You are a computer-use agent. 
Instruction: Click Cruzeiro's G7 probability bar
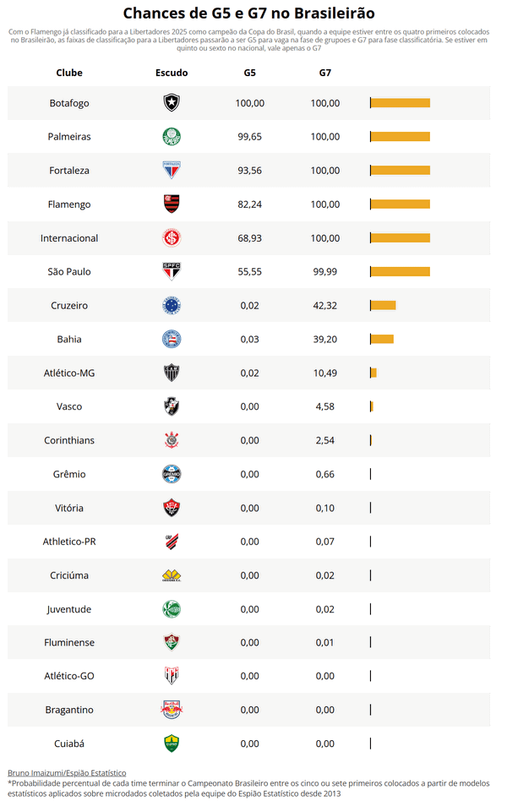(x=383, y=306)
